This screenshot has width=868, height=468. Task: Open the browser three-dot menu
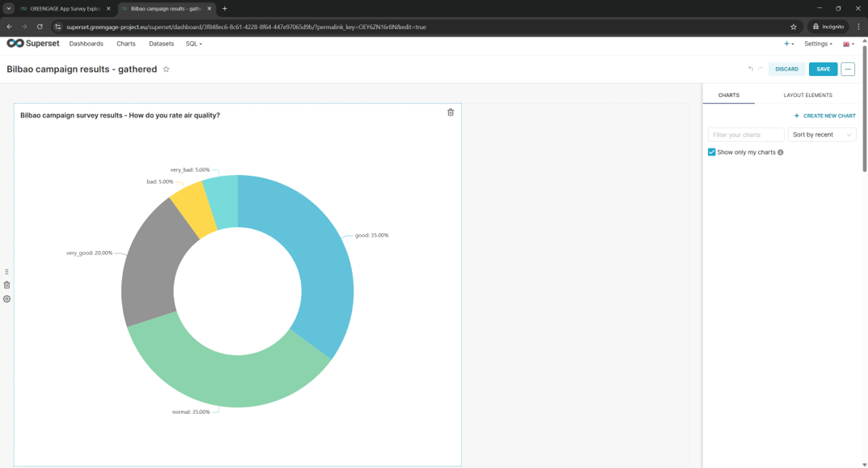[x=858, y=27]
